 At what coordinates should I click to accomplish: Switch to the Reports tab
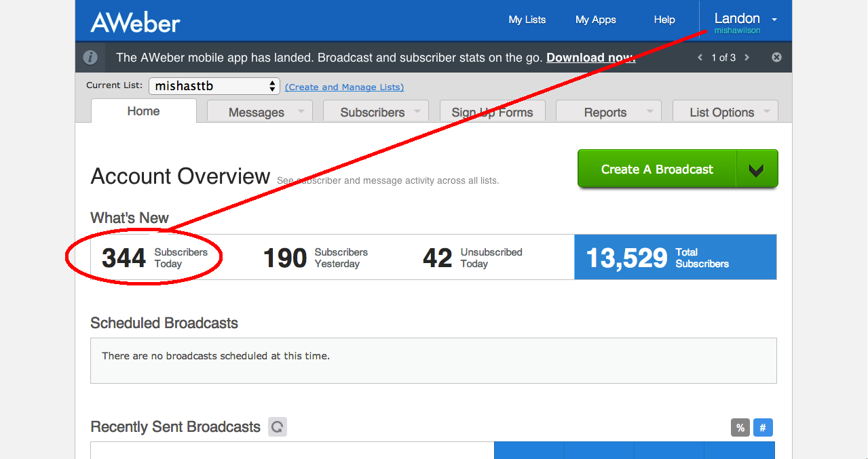[x=605, y=113]
